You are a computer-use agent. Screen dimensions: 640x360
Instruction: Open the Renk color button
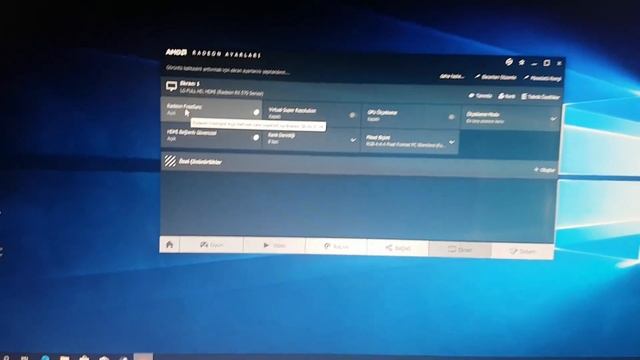coord(507,96)
